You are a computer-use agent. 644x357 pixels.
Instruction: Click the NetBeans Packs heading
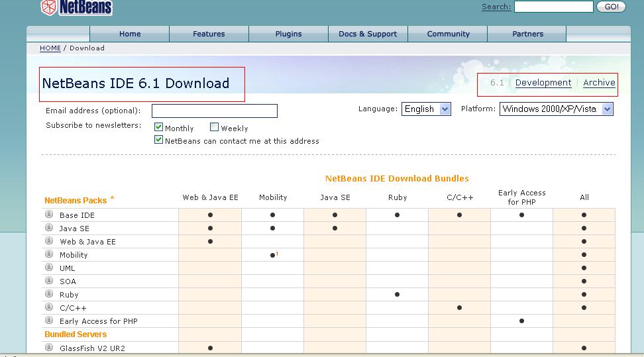(76, 201)
